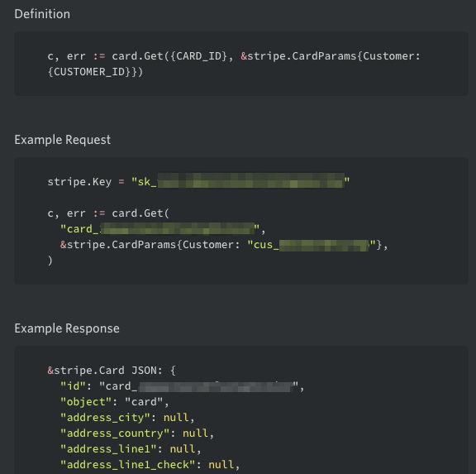Click the Definition section heading
The width and height of the screenshot is (476, 474).
pyautogui.click(x=42, y=14)
